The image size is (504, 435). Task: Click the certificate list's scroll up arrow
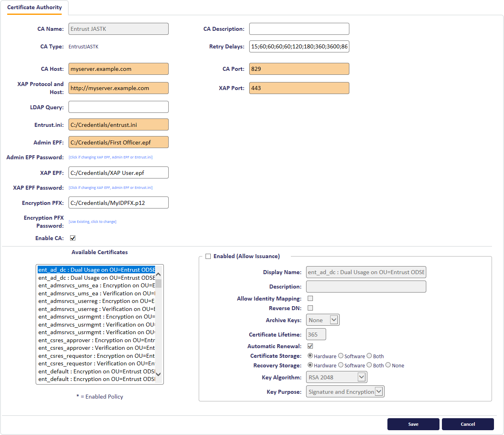[158, 275]
